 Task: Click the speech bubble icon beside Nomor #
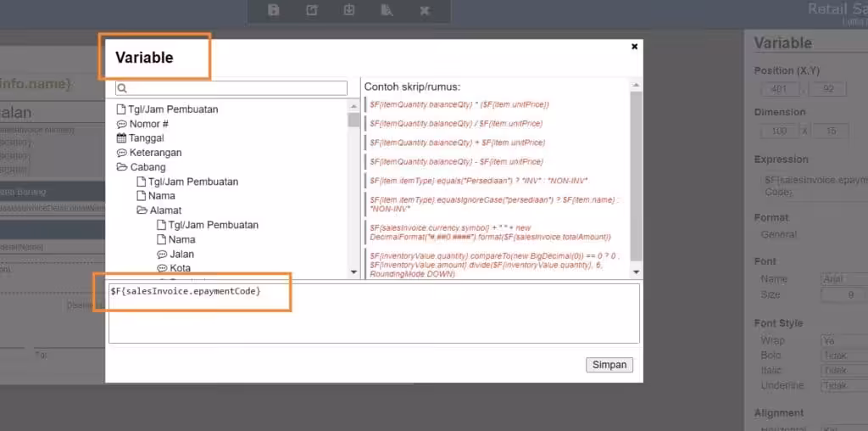[x=122, y=124]
